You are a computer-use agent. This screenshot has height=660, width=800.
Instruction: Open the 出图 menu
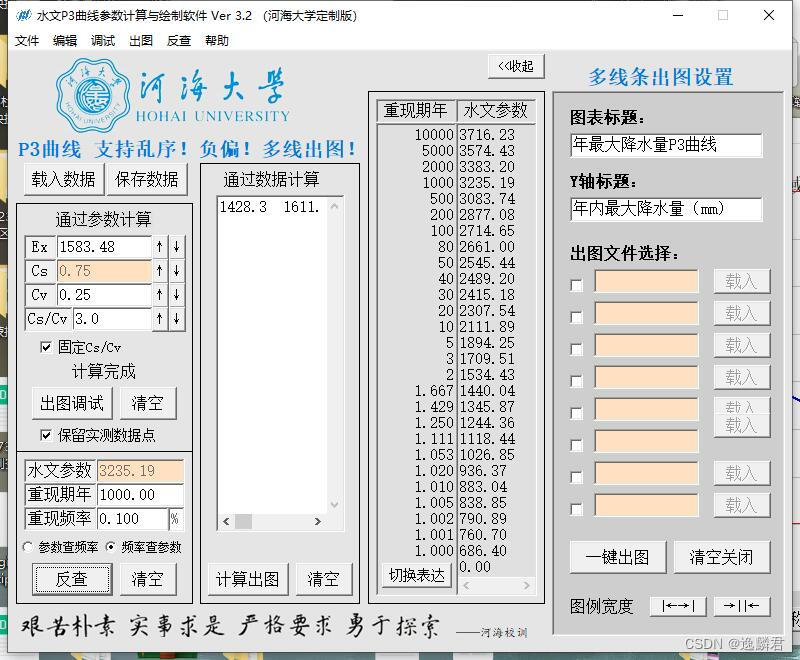pyautogui.click(x=140, y=41)
